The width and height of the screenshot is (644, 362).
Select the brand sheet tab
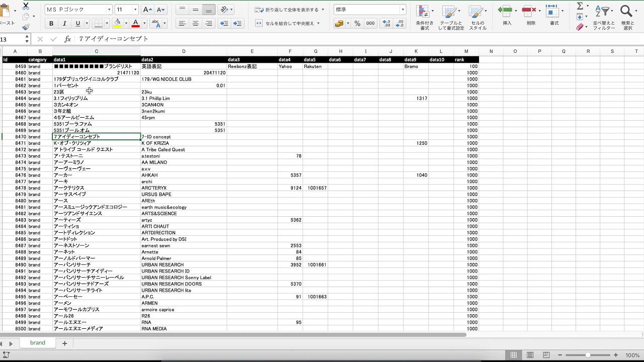(38, 343)
